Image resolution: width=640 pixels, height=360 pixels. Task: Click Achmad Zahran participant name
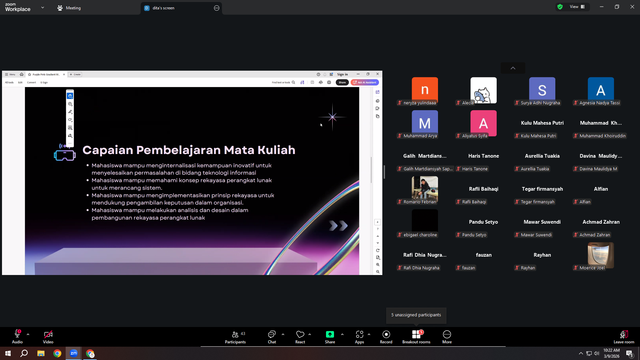pyautogui.click(x=601, y=222)
